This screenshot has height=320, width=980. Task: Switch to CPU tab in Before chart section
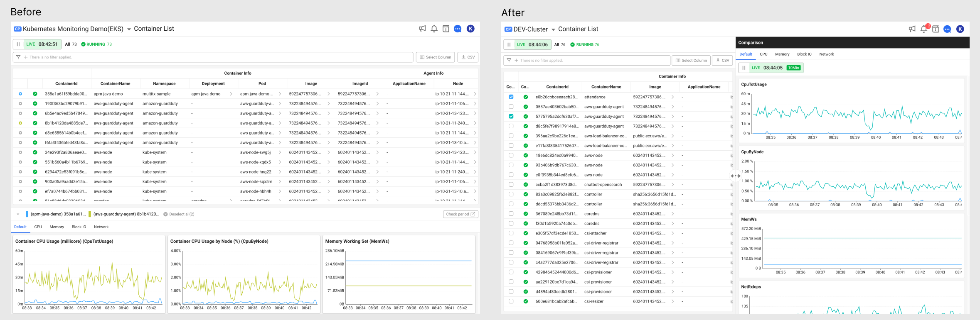pyautogui.click(x=38, y=227)
